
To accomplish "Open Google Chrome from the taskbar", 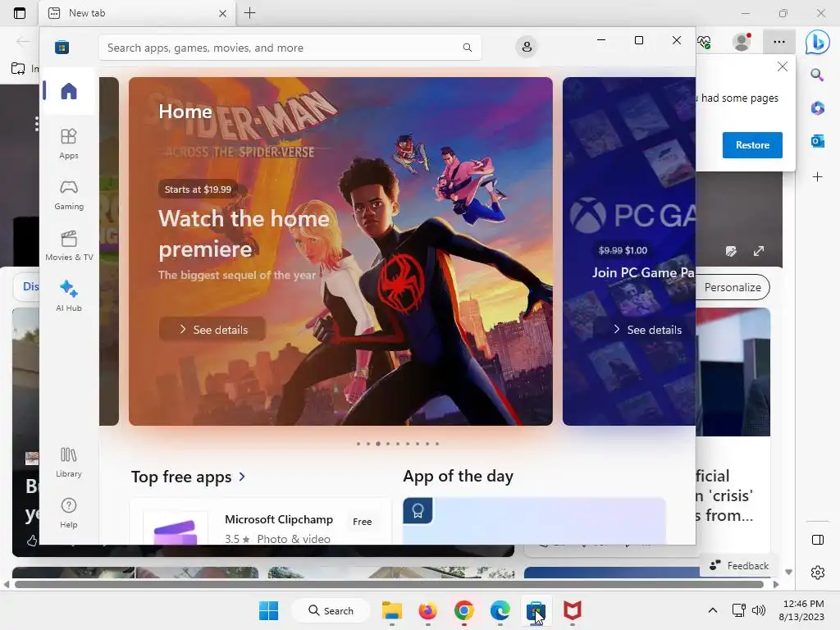I will 464,610.
